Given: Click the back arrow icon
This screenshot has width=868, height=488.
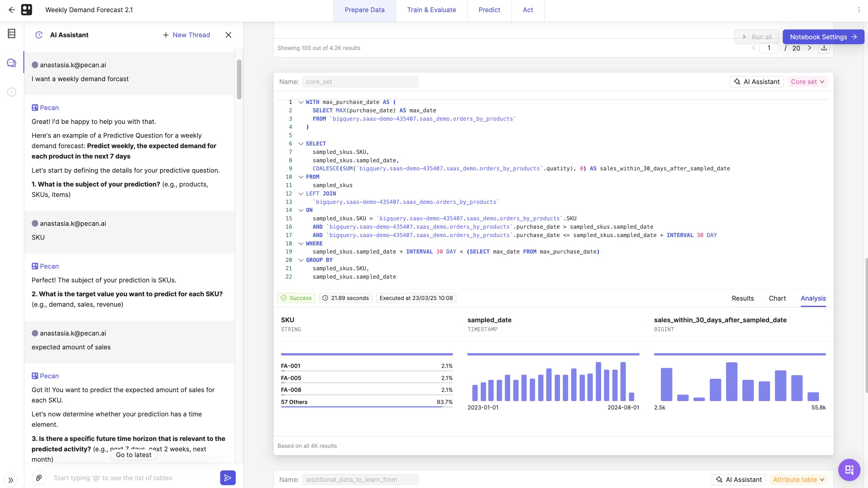Looking at the screenshot, I should click(x=12, y=10).
